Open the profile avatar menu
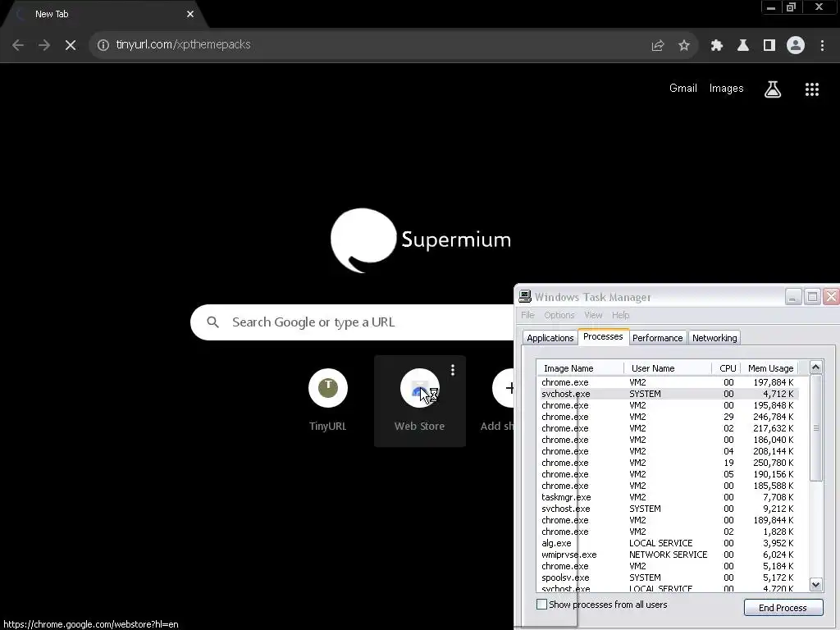Viewport: 840px width, 630px height. click(796, 46)
